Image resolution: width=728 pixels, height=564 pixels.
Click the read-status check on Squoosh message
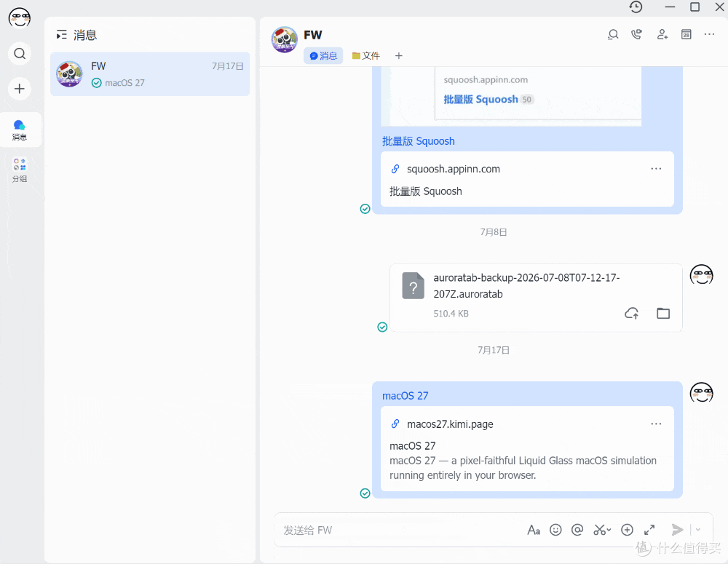tap(365, 209)
